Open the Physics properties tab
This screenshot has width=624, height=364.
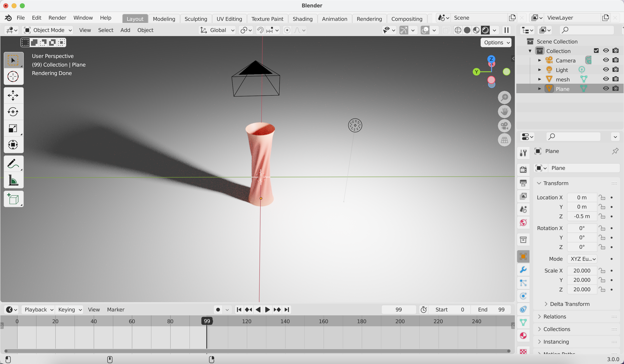(523, 296)
